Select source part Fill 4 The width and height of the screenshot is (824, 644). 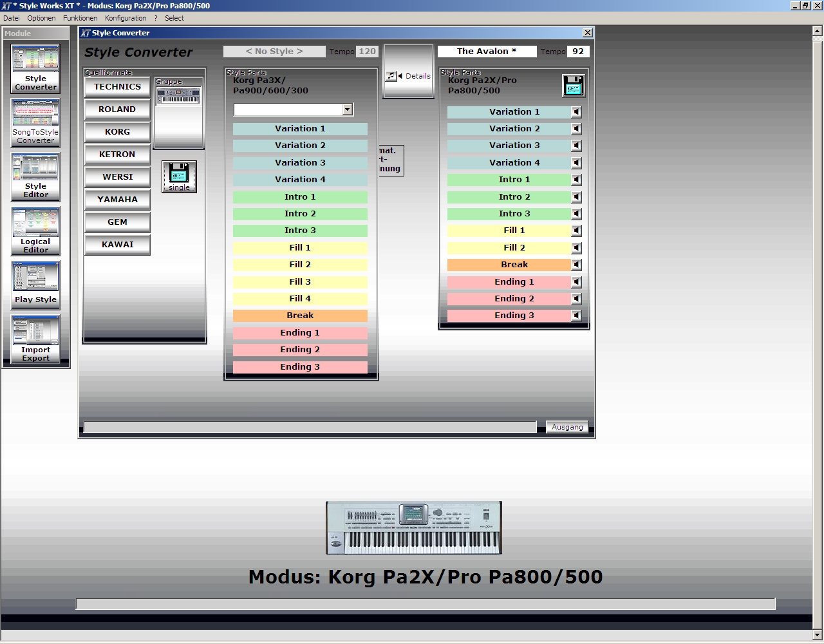pos(300,299)
